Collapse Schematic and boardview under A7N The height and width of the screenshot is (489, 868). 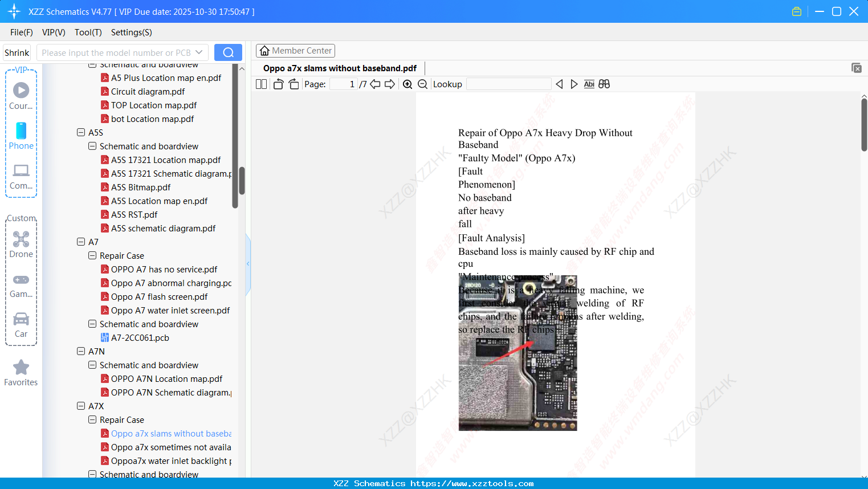92,365
